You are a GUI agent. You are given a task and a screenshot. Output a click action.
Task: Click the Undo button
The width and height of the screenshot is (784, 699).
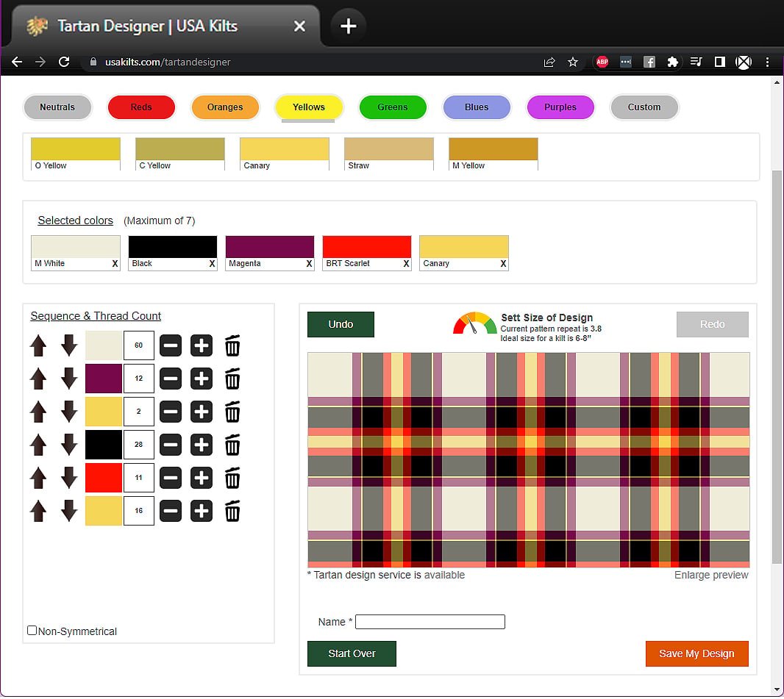click(x=341, y=325)
